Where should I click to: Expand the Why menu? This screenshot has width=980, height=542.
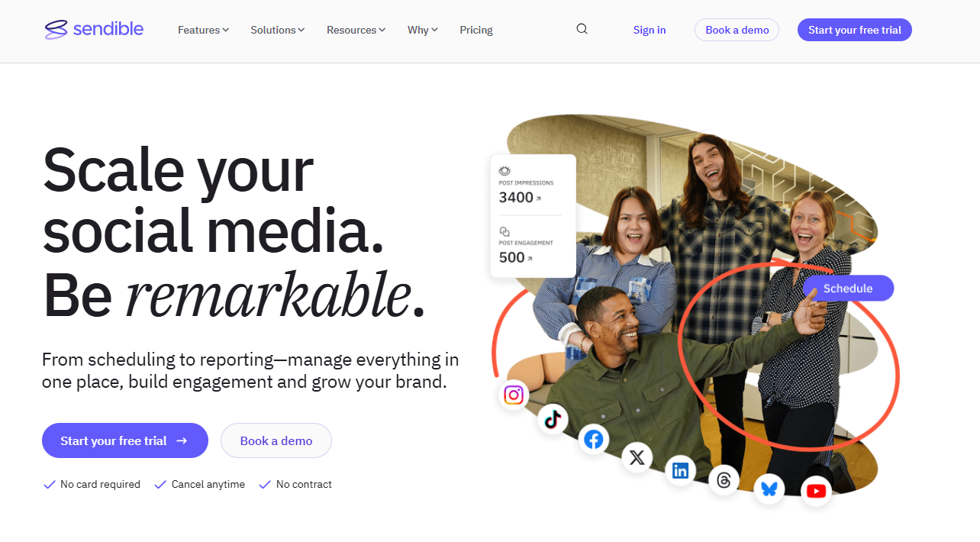[x=423, y=30]
